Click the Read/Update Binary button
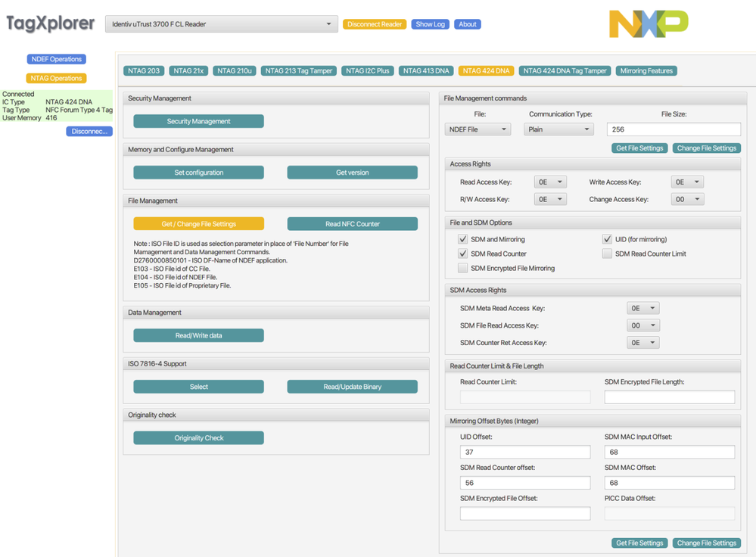756x557 pixels. coord(352,387)
